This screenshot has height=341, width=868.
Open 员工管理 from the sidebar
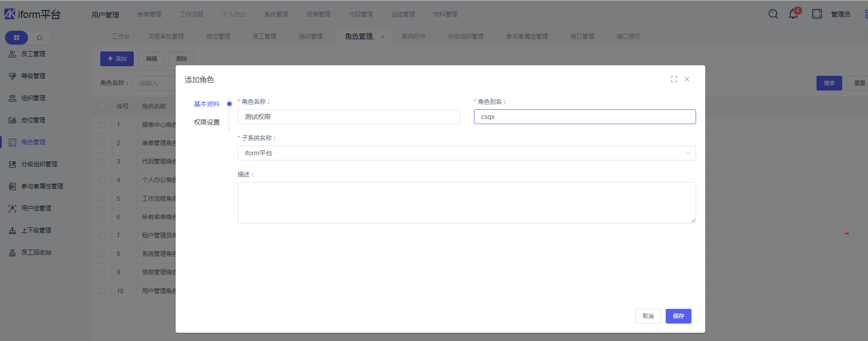coord(33,54)
